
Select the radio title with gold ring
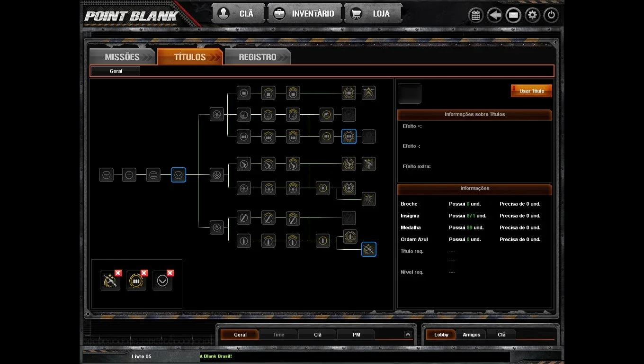click(x=326, y=115)
